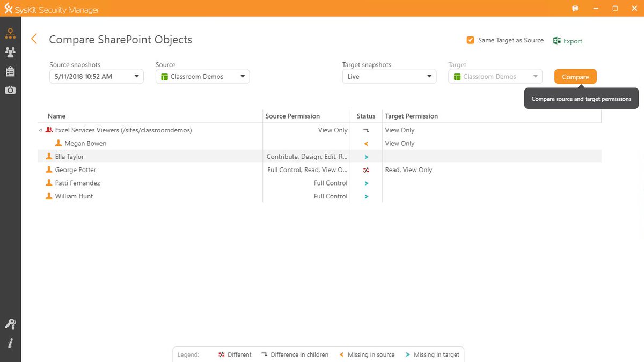Image resolution: width=644 pixels, height=362 pixels.
Task: Click missing-in-source status icon for Megan Bowen
Action: pos(366,144)
